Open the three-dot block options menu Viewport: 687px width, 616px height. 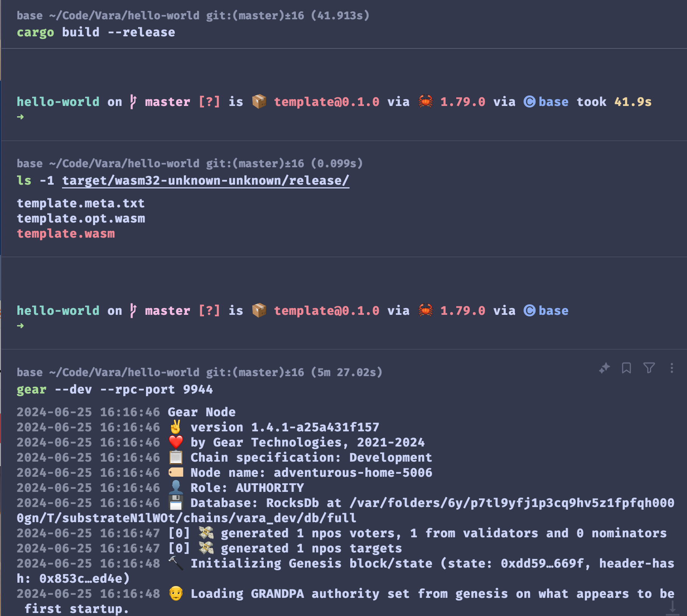672,368
